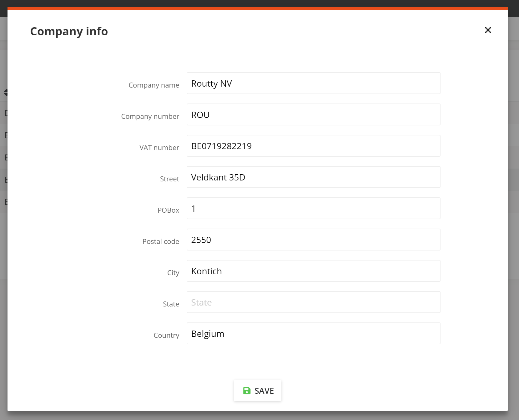This screenshot has width=519, height=420.
Task: Click the "POBox" field label
Action: (x=168, y=210)
